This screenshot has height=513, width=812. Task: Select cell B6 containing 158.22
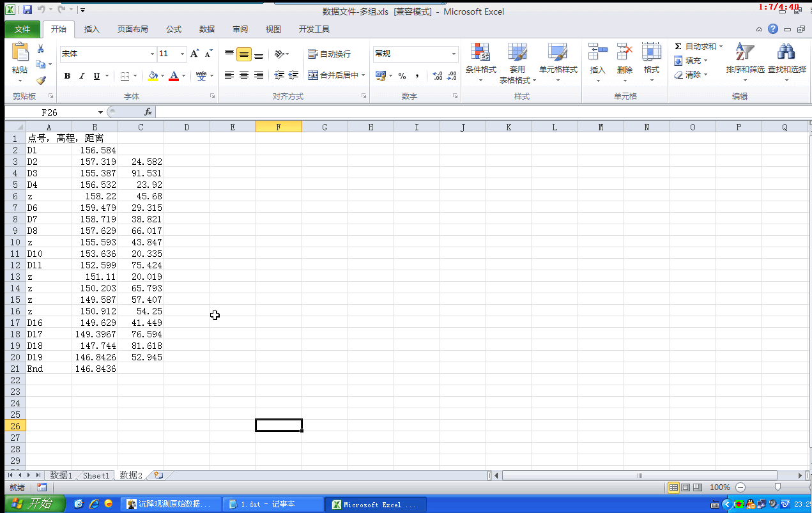click(x=95, y=196)
